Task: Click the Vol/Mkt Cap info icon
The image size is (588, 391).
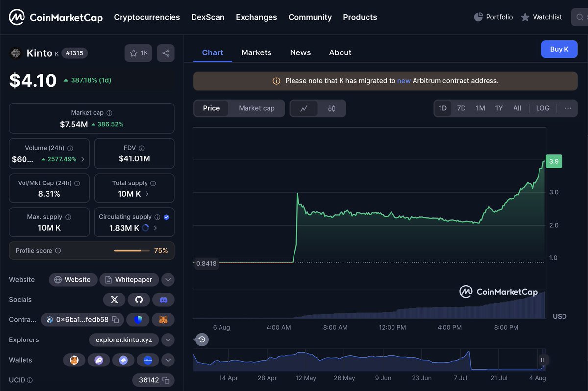Action: tap(77, 183)
